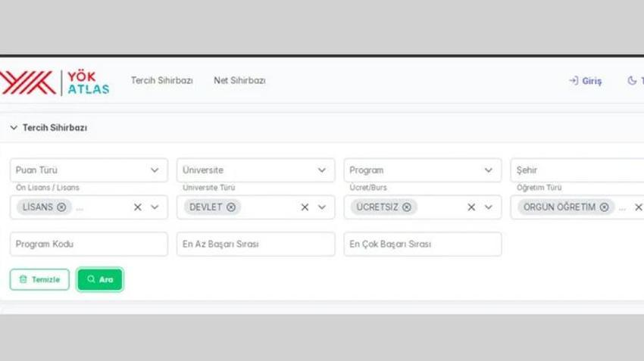Focus the Program Kodu input field
The width and height of the screenshot is (644, 361).
(x=89, y=244)
